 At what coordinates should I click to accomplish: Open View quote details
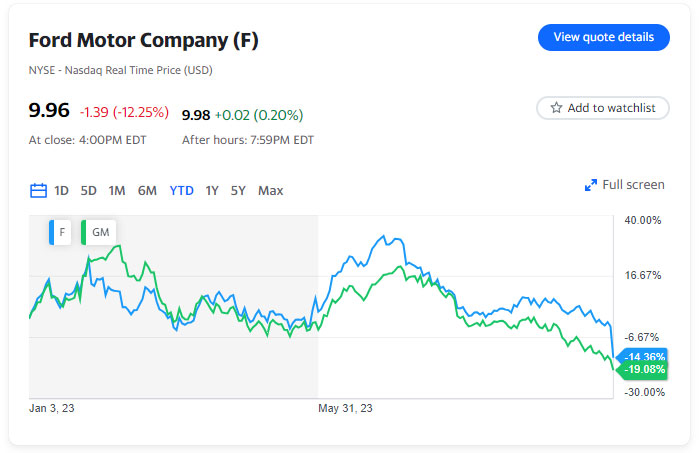click(x=603, y=37)
